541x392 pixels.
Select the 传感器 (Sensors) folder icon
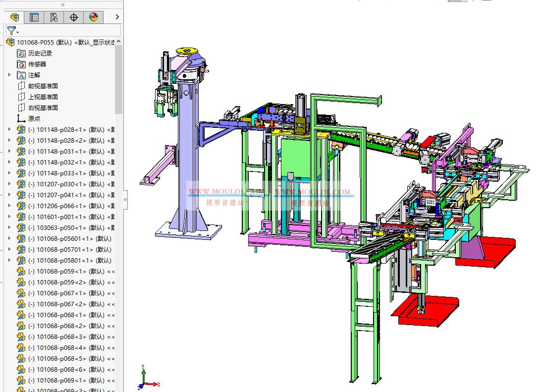22,64
